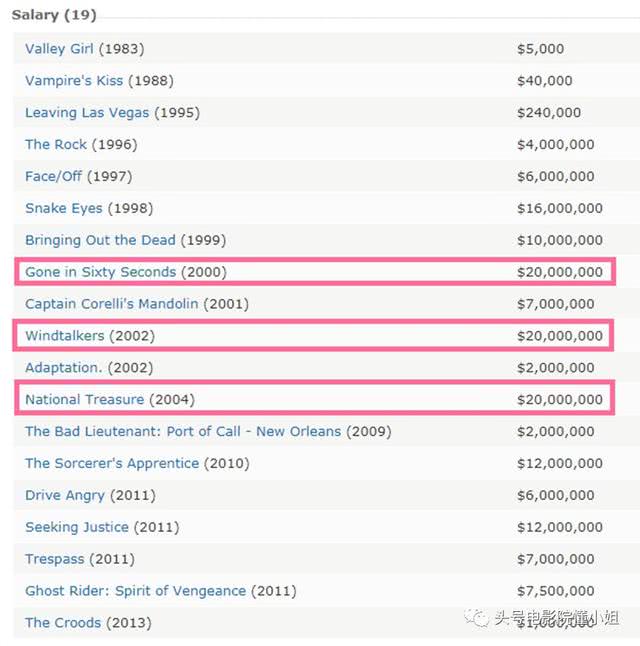This screenshot has width=640, height=646.
Task: Click Bringing Out the Dead link
Action: (100, 241)
